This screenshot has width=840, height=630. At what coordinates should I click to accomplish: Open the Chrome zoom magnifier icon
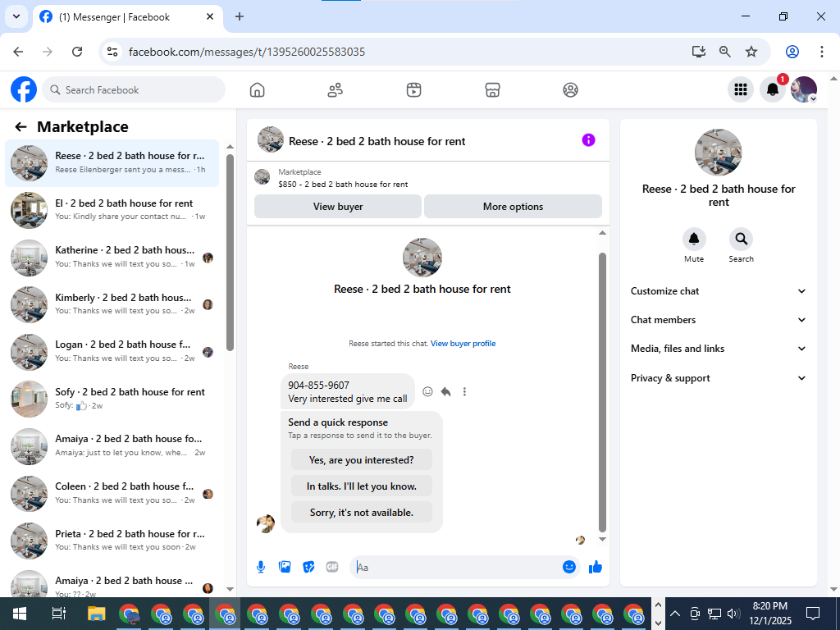pyautogui.click(x=725, y=52)
